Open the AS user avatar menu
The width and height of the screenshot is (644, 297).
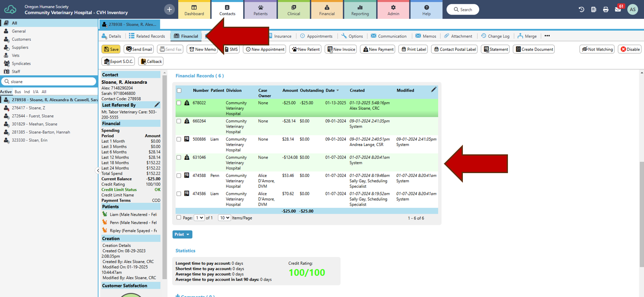click(x=633, y=9)
